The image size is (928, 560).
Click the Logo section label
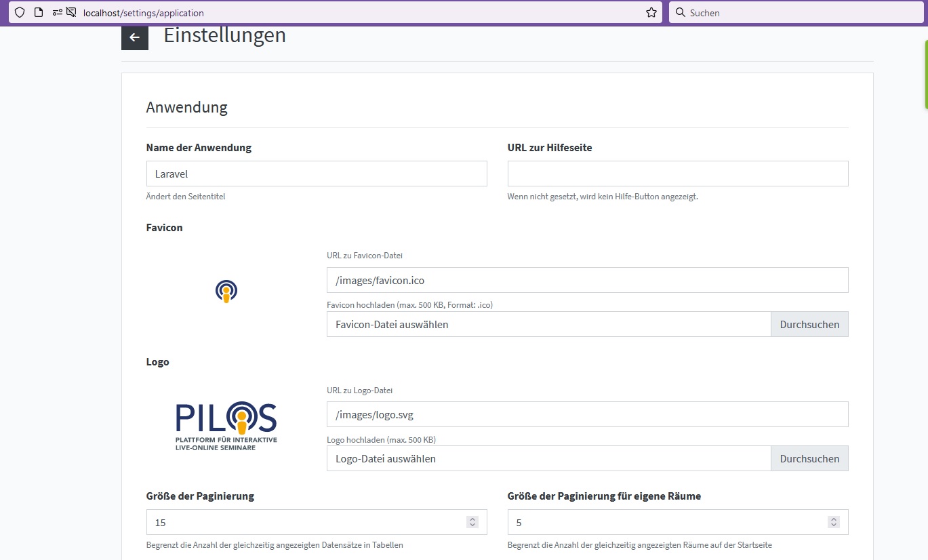point(158,362)
